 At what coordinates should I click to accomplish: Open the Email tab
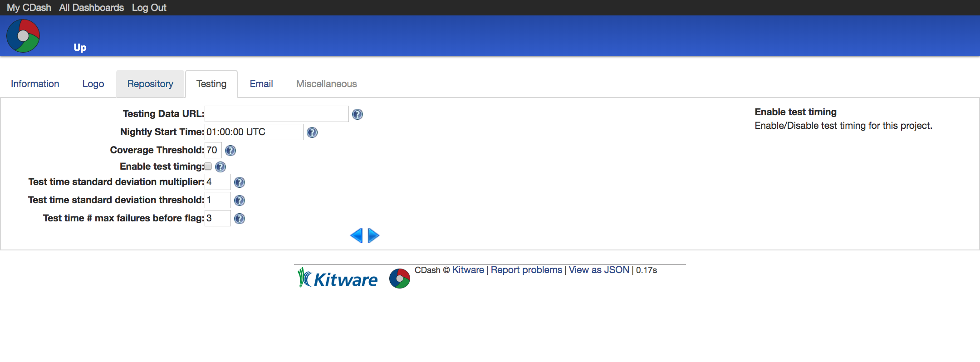(261, 84)
